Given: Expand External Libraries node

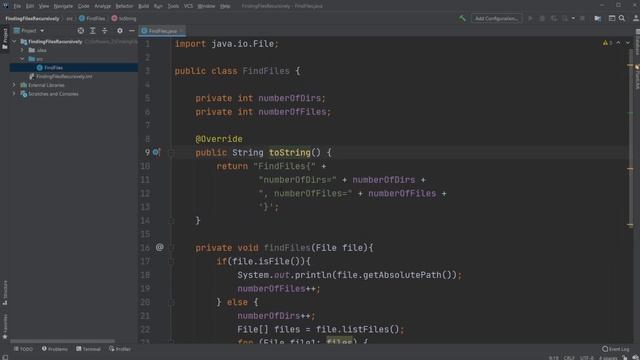Looking at the screenshot, I should 14,85.
